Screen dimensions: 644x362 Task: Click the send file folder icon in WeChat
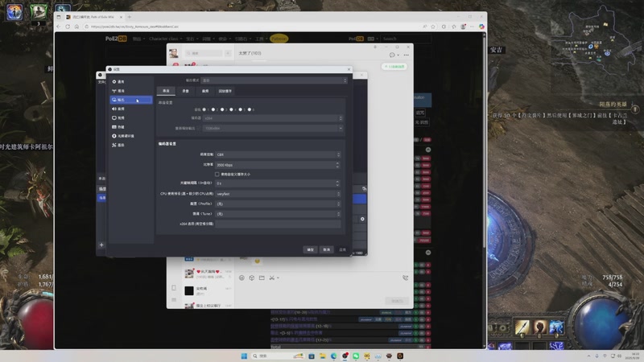[x=262, y=278]
